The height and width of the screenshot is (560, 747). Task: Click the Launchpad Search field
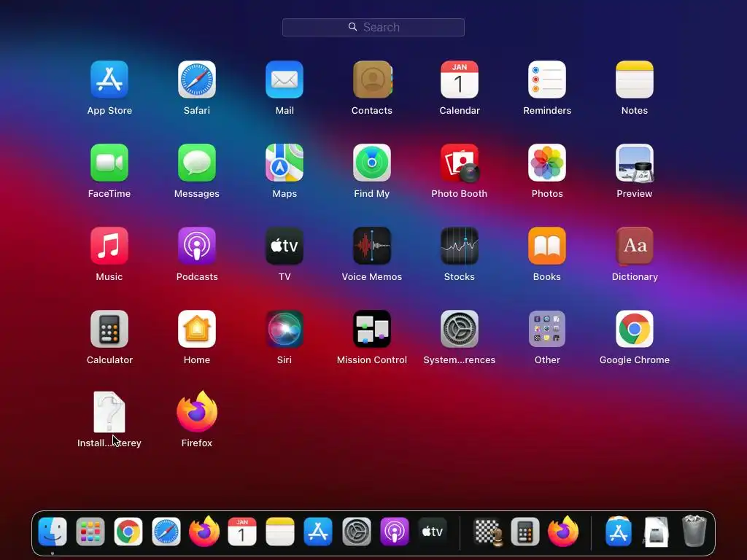coord(373,27)
